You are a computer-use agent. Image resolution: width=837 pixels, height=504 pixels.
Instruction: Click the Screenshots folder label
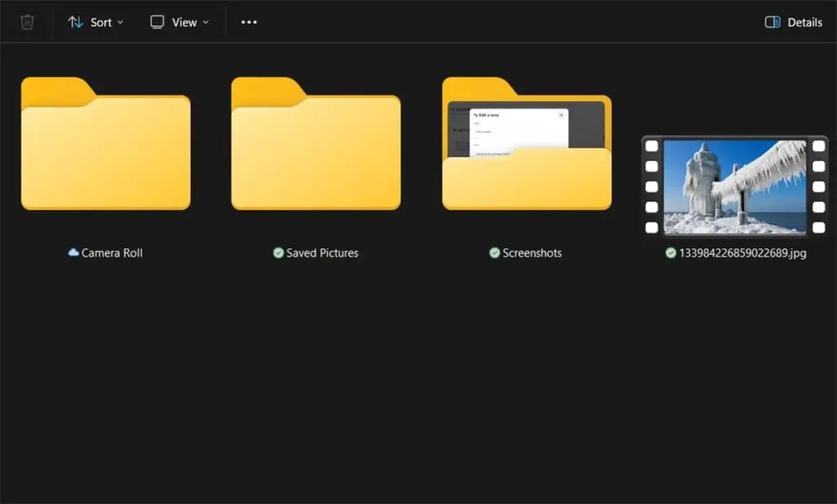[x=532, y=252]
